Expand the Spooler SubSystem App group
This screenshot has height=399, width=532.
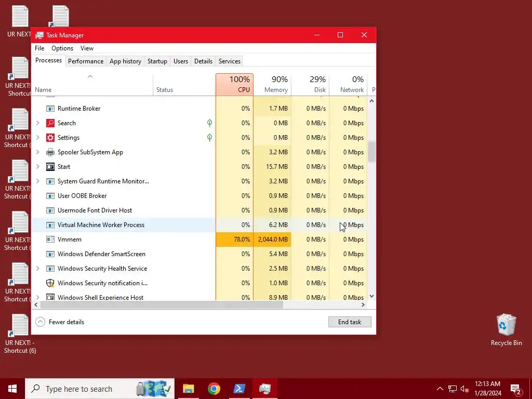point(37,152)
